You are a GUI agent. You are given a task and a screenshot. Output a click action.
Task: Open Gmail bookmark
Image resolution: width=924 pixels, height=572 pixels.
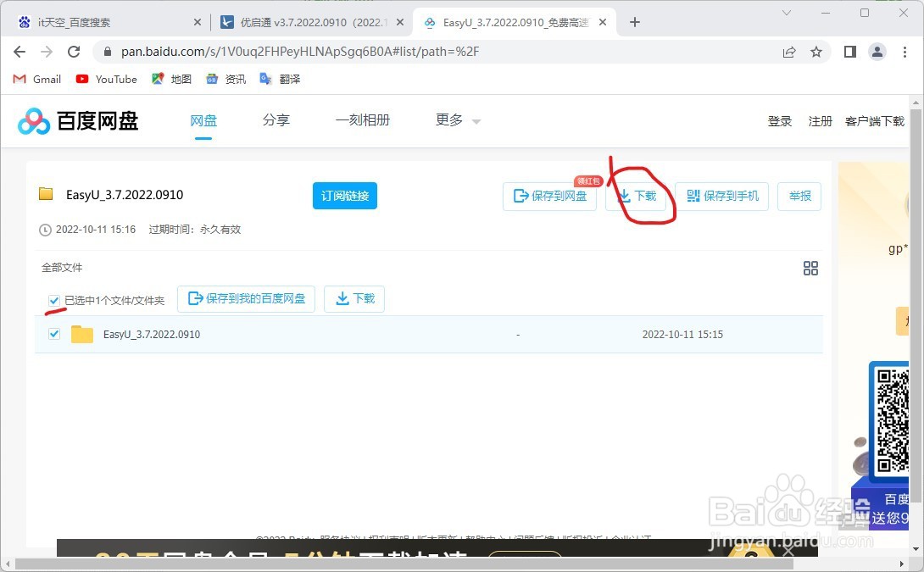pyautogui.click(x=37, y=79)
